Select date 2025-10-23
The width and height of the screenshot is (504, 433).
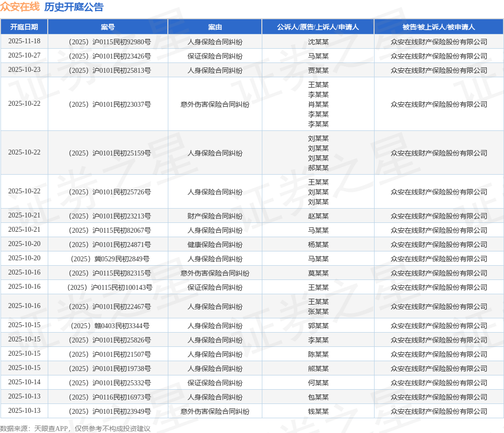coord(24,70)
